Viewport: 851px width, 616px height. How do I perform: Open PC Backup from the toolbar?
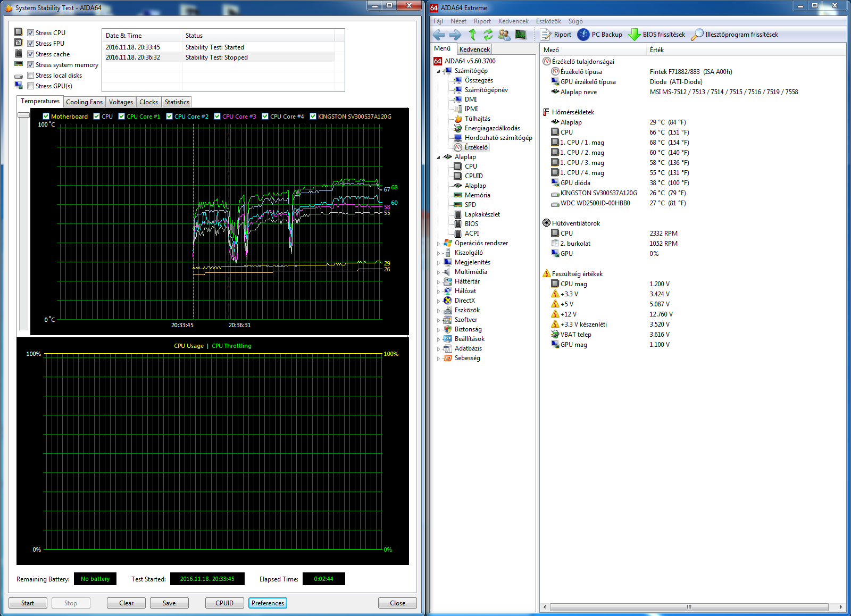(x=600, y=35)
